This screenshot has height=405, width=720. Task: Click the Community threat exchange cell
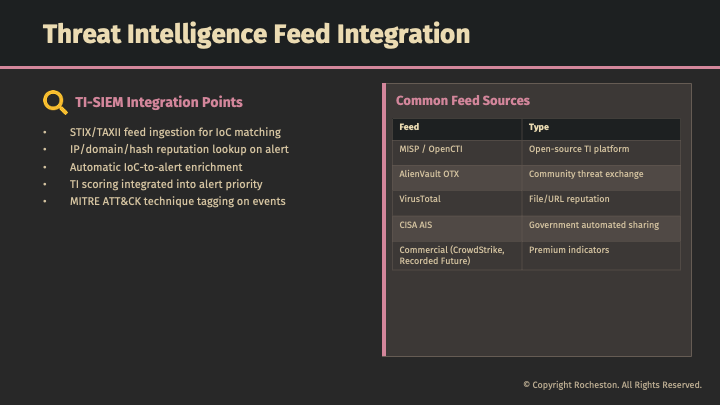[586, 174]
